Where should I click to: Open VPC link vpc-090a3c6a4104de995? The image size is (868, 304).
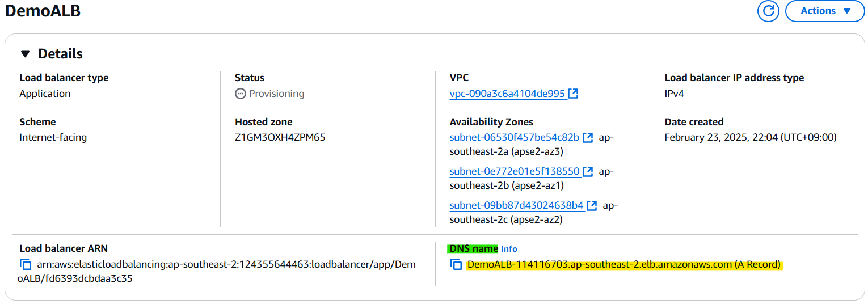[x=507, y=94]
